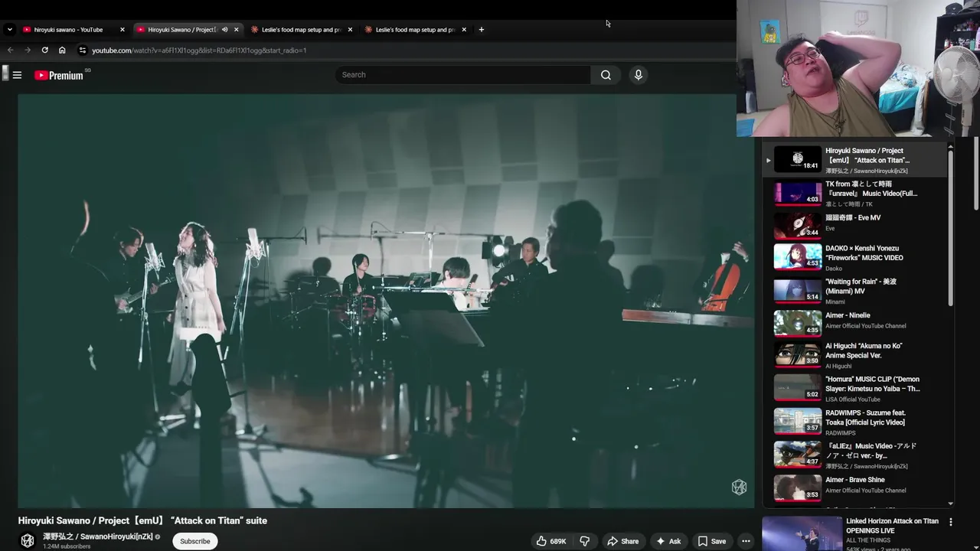Open Linked Horizon Attack on Titan OPENINGS LIVE
This screenshot has height=551, width=980.
pos(892,526)
